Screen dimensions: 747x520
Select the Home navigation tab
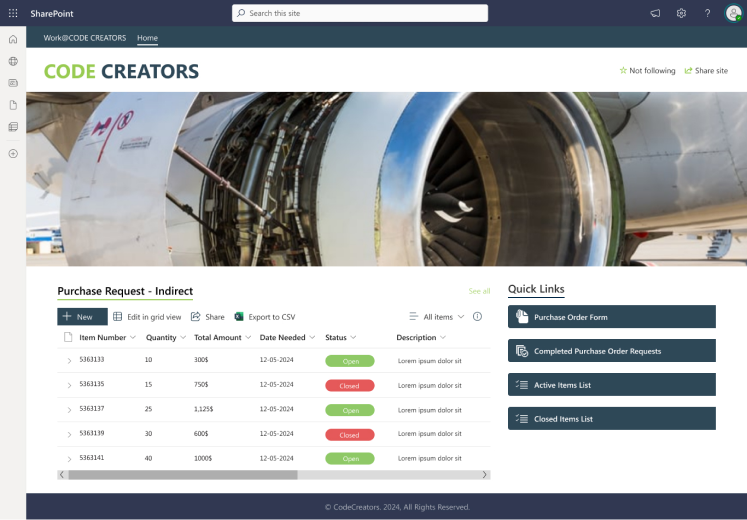click(x=147, y=38)
